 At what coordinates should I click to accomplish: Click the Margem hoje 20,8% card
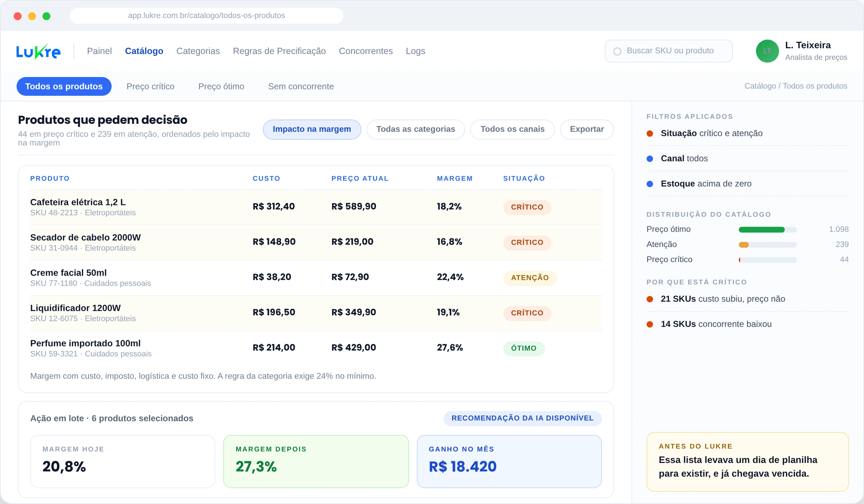coord(123,462)
